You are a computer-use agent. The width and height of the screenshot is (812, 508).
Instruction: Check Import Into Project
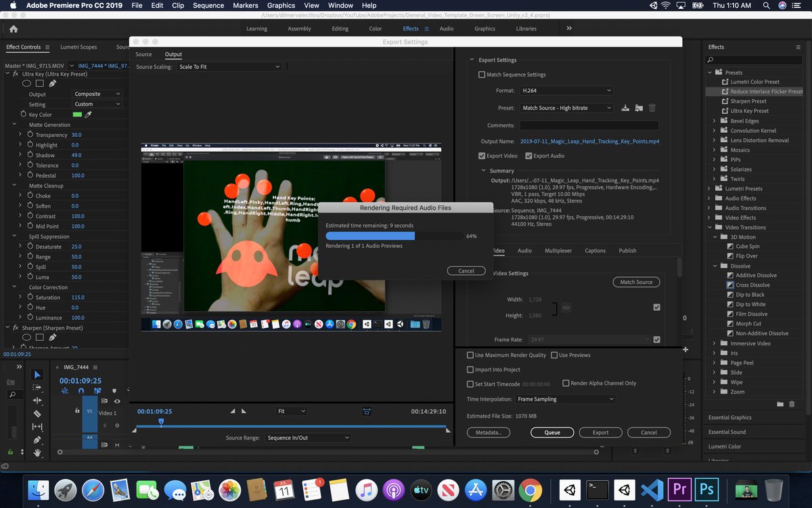click(470, 370)
